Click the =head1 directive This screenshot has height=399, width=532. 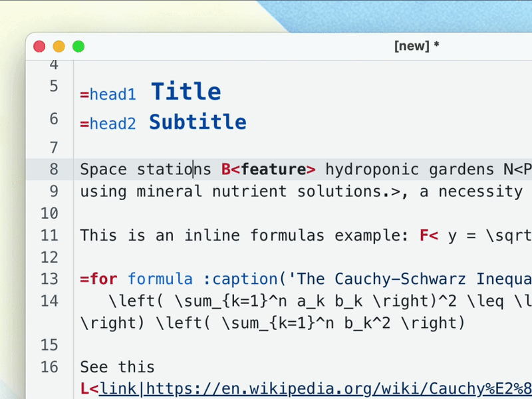tap(108, 94)
